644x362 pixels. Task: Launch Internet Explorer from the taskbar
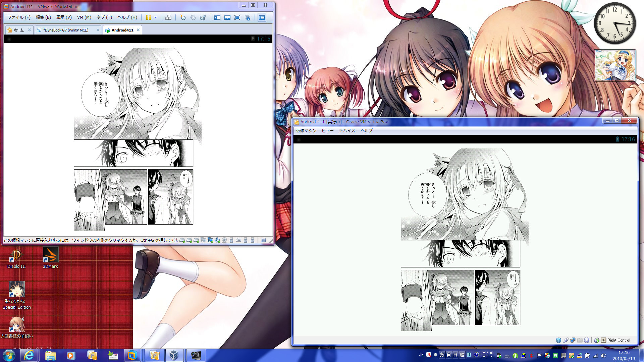click(x=29, y=355)
